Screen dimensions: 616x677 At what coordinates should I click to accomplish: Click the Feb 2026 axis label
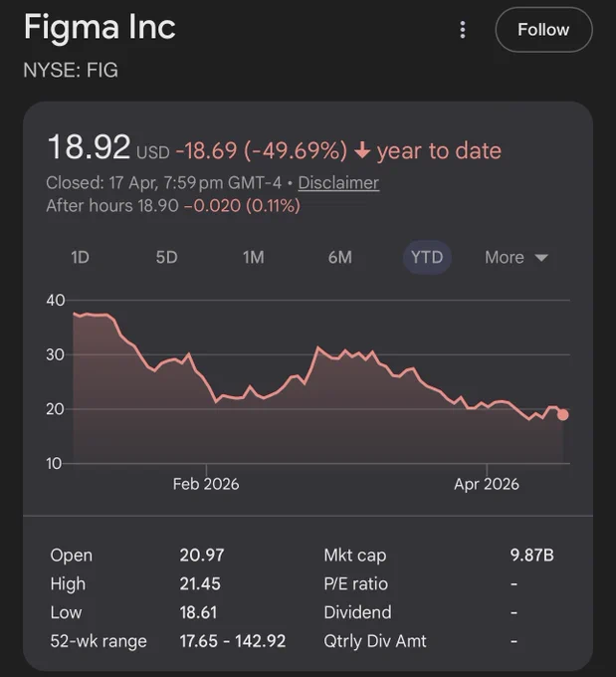(206, 484)
